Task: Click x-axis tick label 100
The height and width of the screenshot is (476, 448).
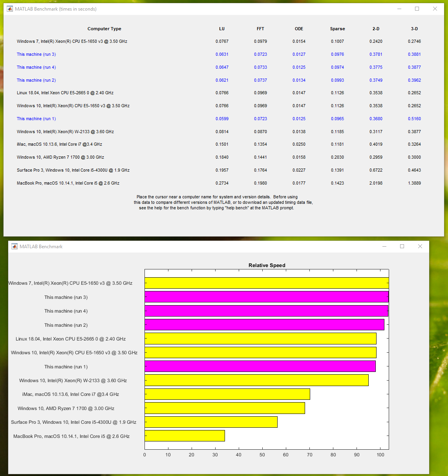Action: 380,455
